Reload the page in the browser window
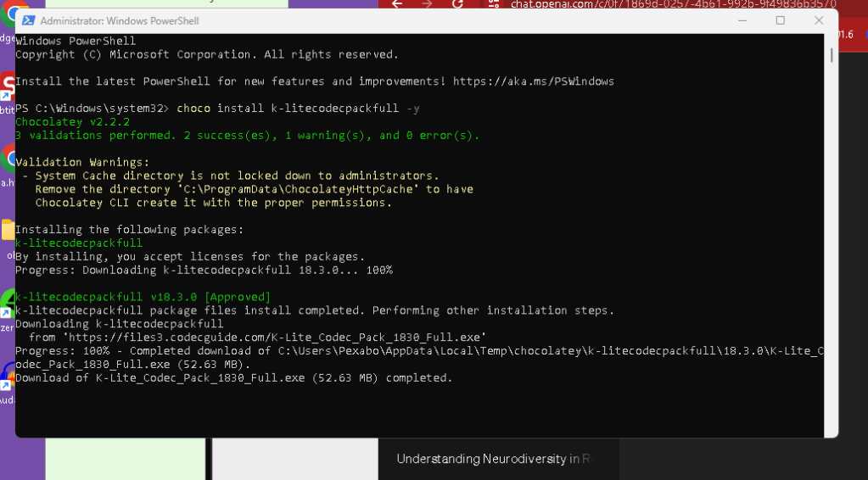 [457, 4]
